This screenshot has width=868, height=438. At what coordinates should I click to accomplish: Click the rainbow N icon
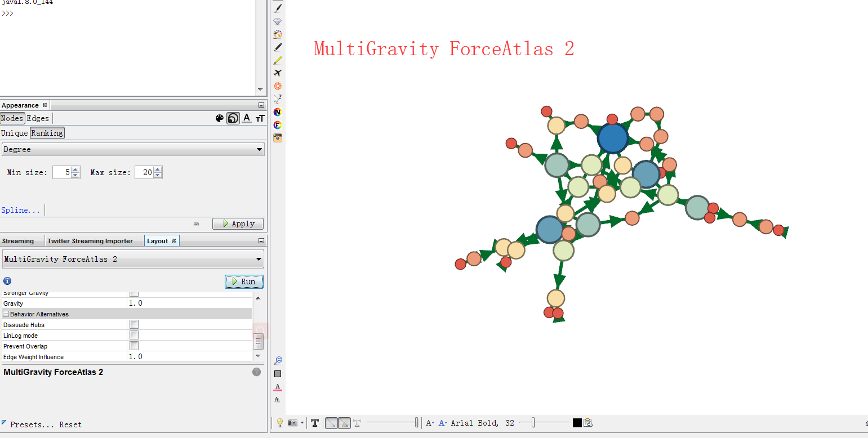278,112
